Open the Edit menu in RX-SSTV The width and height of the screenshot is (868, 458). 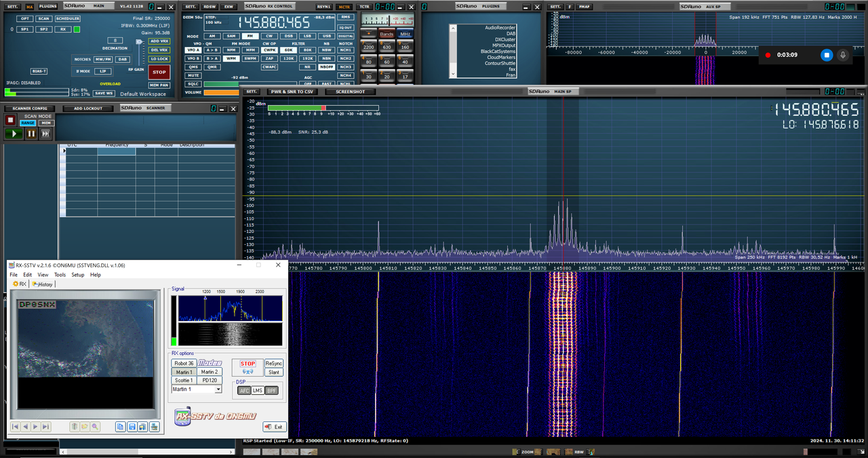28,275
